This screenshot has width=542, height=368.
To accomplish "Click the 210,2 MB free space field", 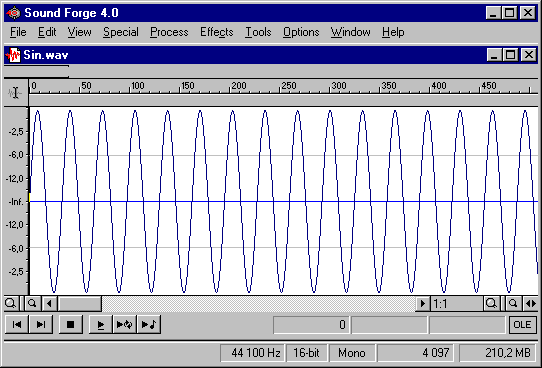I will (498, 353).
